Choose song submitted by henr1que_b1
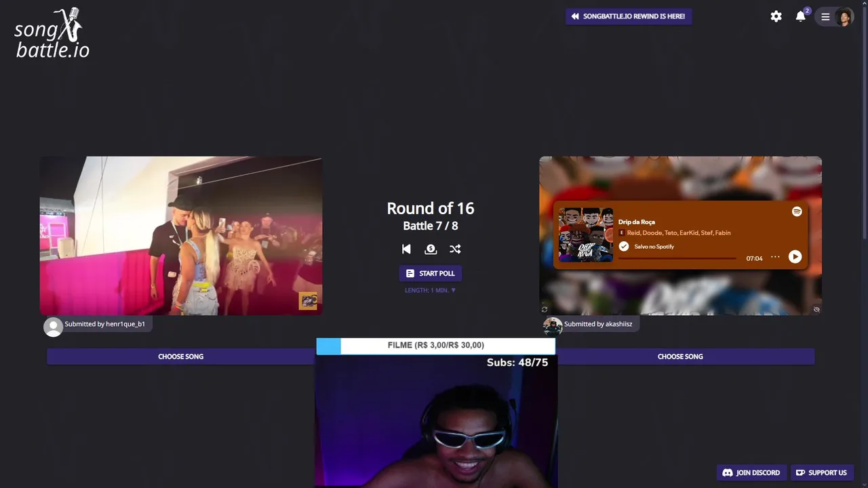 tap(180, 357)
